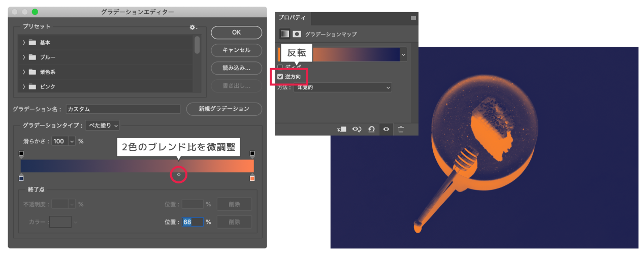
Task: Delete the adjustment layer with trash icon
Action: click(x=401, y=129)
